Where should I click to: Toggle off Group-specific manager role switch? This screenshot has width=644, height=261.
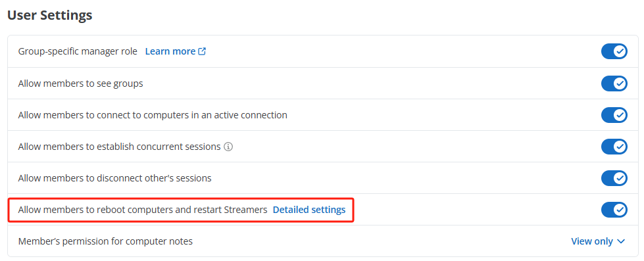coord(614,52)
